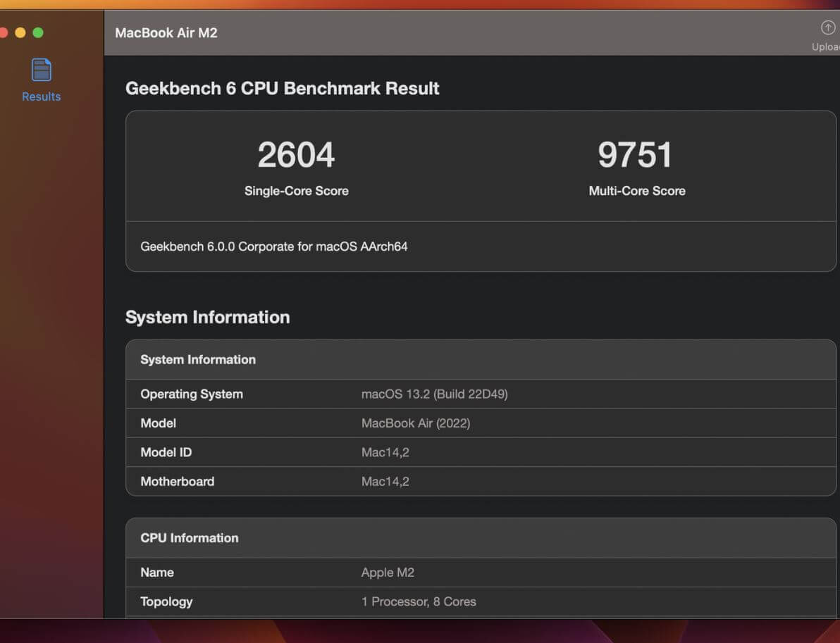Select Mac14,2 value in Model ID row
The height and width of the screenshot is (643, 840).
tap(385, 452)
